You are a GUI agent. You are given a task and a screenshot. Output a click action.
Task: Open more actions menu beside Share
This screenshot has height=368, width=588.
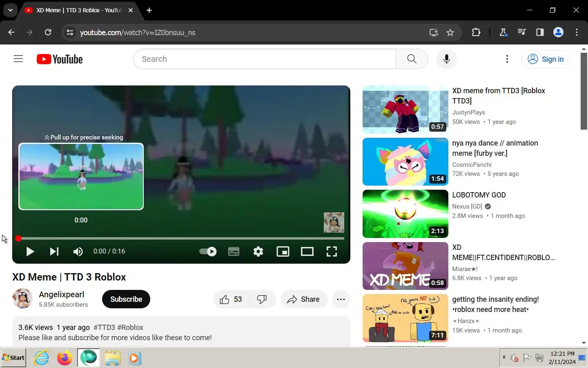click(x=341, y=299)
